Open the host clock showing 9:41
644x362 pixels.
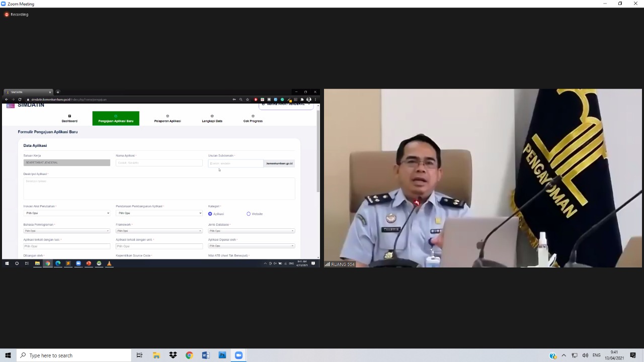(x=614, y=355)
